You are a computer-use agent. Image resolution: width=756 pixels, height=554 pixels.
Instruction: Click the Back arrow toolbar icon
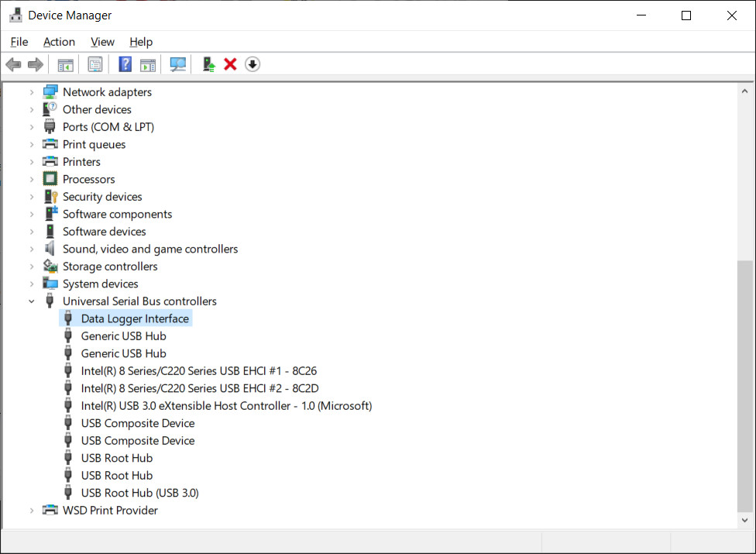(13, 64)
